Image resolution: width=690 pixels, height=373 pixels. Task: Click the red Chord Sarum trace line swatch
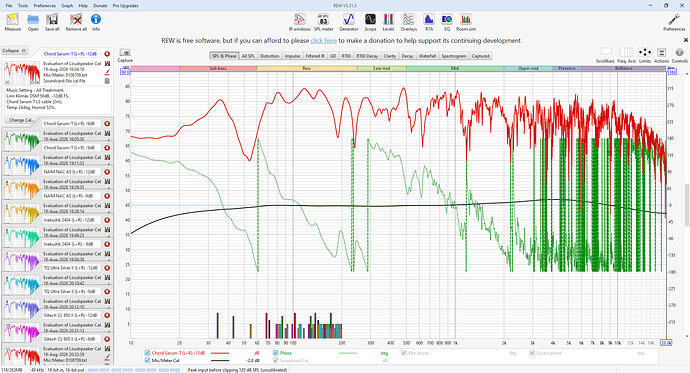(220, 353)
